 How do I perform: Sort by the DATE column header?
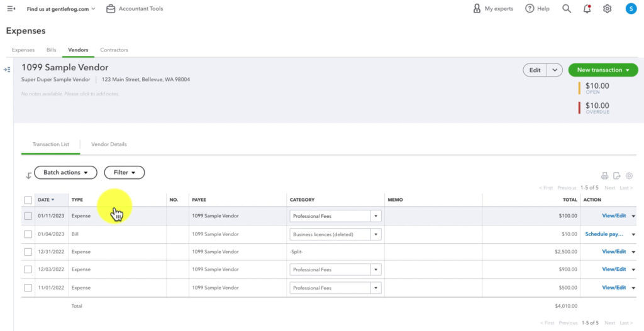point(46,200)
